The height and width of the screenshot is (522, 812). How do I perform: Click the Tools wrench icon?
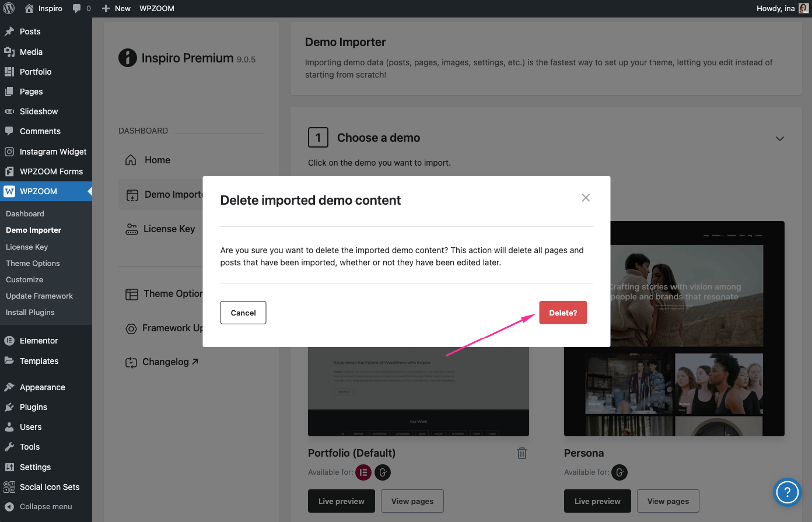click(9, 447)
